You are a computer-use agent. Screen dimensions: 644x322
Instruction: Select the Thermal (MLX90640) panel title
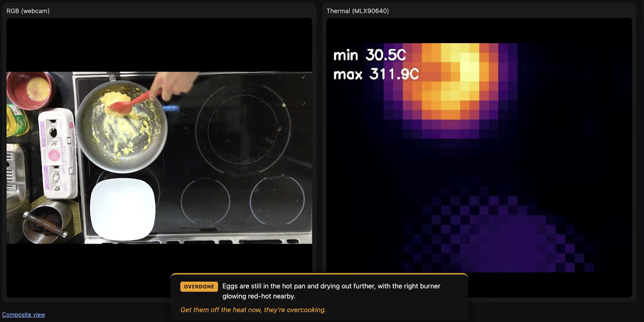(357, 11)
